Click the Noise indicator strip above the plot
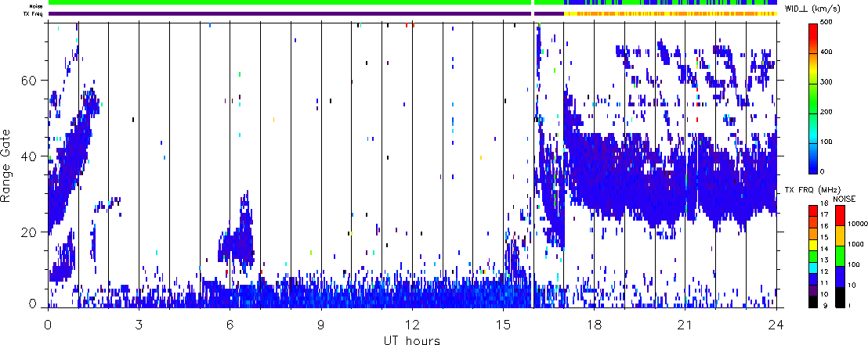This screenshot has height=345, width=868. [412, 3]
